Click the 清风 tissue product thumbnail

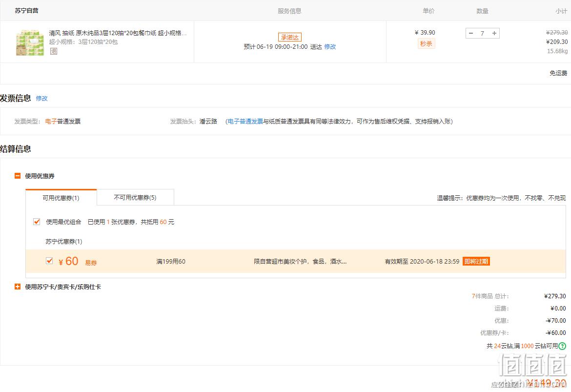coord(30,42)
